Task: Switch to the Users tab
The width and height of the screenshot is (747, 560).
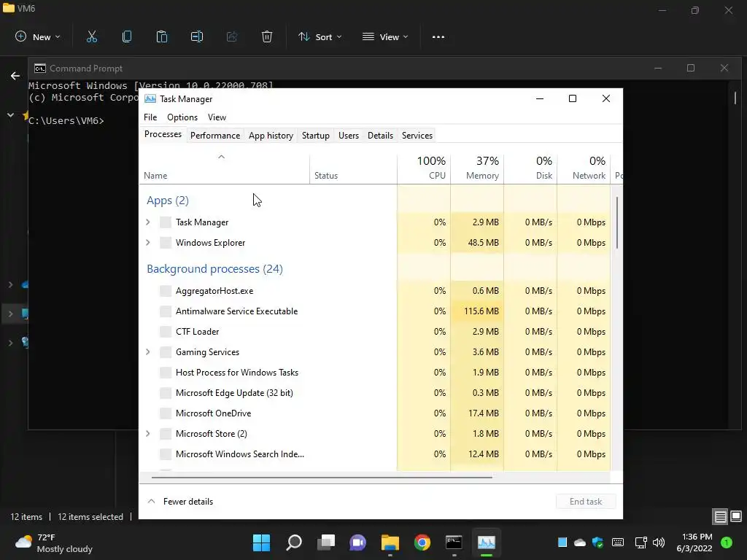Action: coord(348,136)
